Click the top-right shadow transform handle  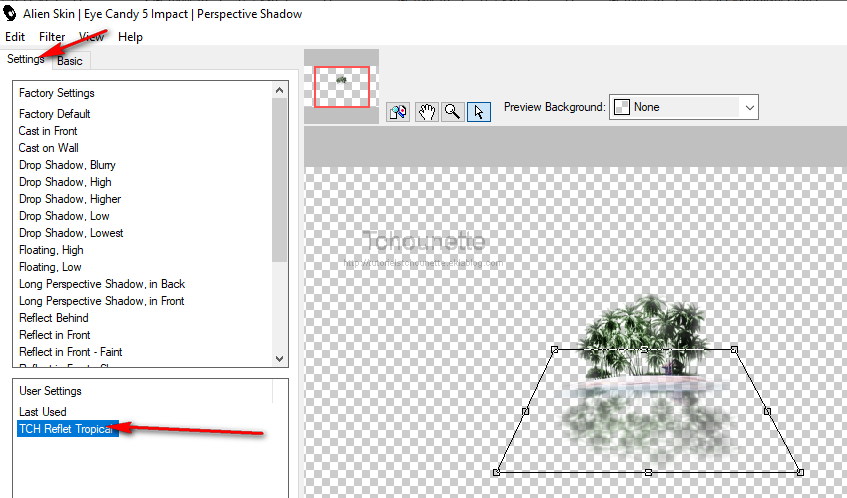(x=734, y=349)
